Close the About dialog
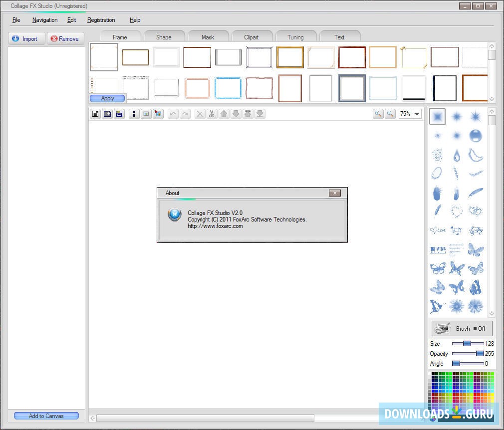This screenshot has width=504, height=430. point(335,193)
